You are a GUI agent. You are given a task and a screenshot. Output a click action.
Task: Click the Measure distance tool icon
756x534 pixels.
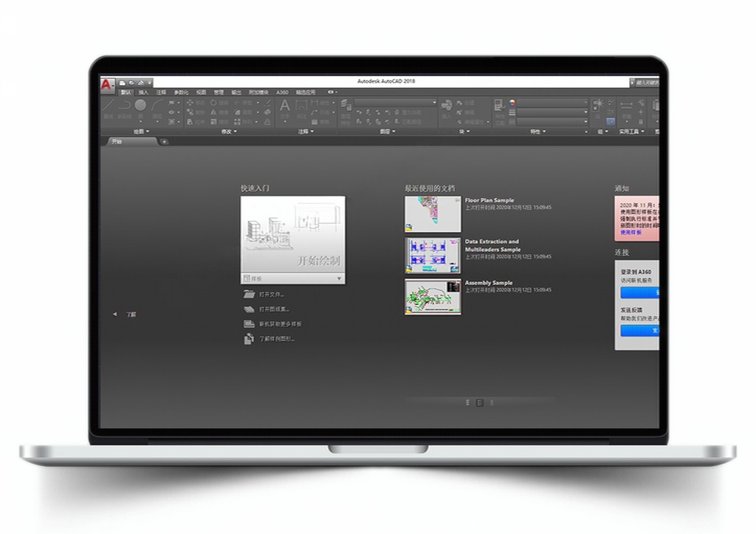(x=626, y=105)
